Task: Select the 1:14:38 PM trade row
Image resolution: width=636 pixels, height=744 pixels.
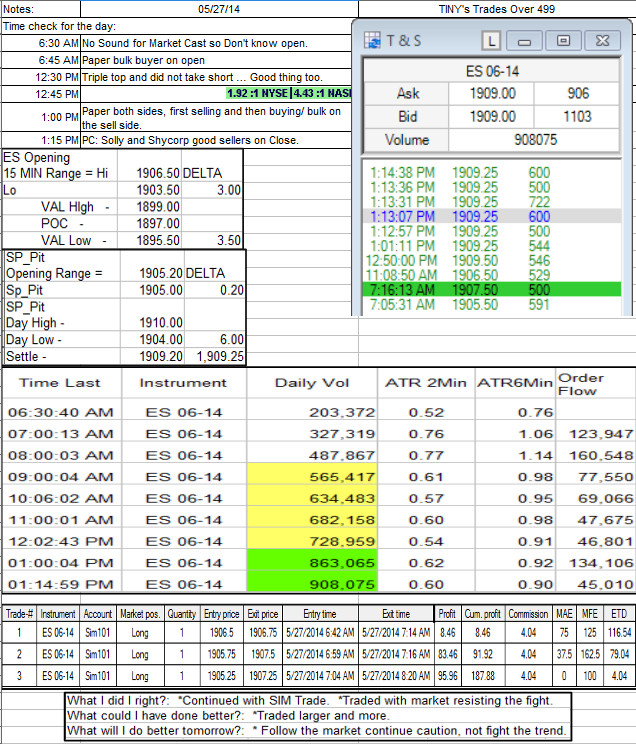Action: click(492, 173)
